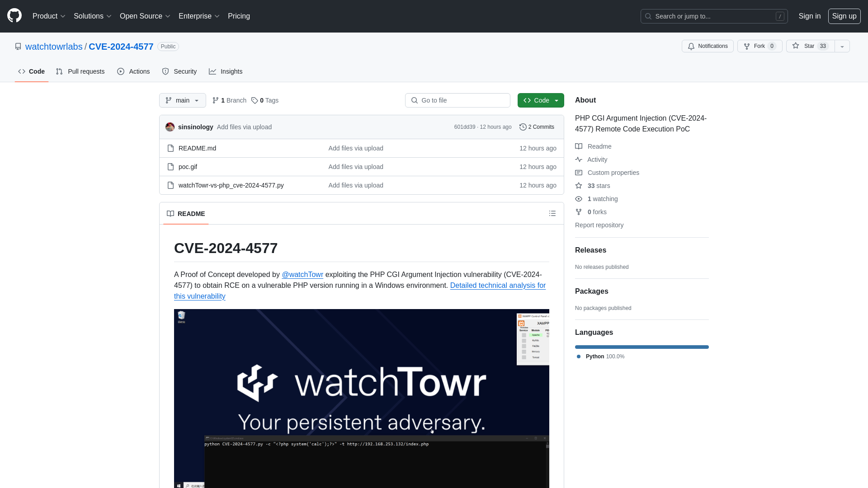Open the PoC demo gif image
This screenshot has width=868, height=488.
[362, 399]
